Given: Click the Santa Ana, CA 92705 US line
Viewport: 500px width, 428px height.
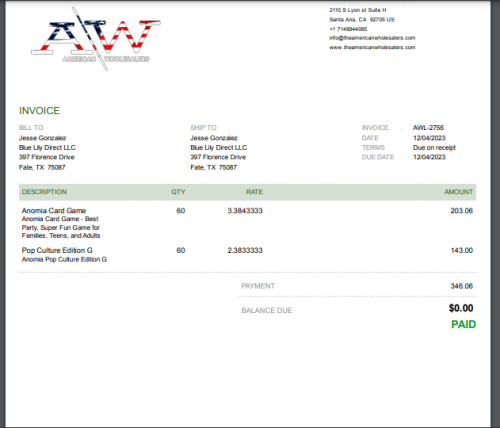Looking at the screenshot, I should (362, 20).
